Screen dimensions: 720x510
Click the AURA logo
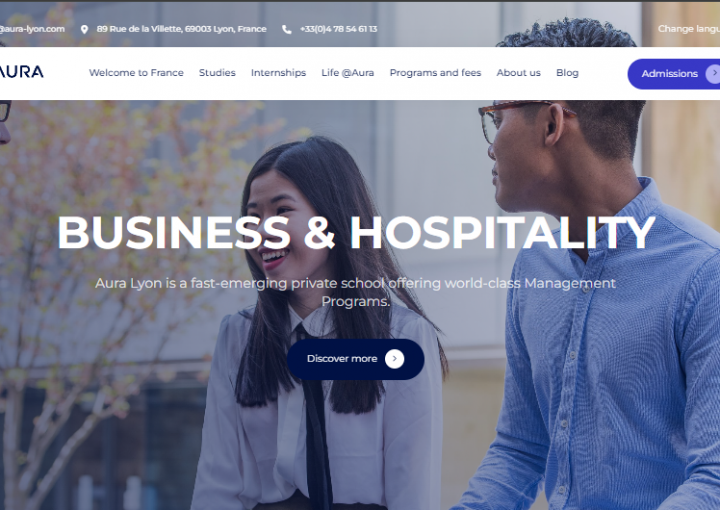tap(21, 72)
